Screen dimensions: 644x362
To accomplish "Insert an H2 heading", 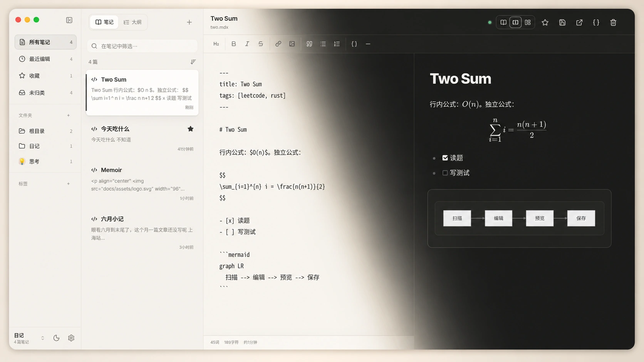I will (x=216, y=44).
